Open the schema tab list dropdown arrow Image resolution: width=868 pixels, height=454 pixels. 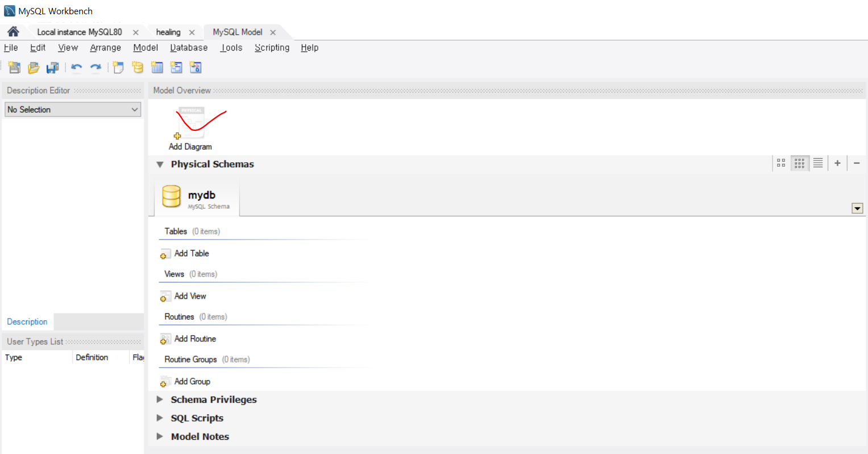[x=857, y=209]
